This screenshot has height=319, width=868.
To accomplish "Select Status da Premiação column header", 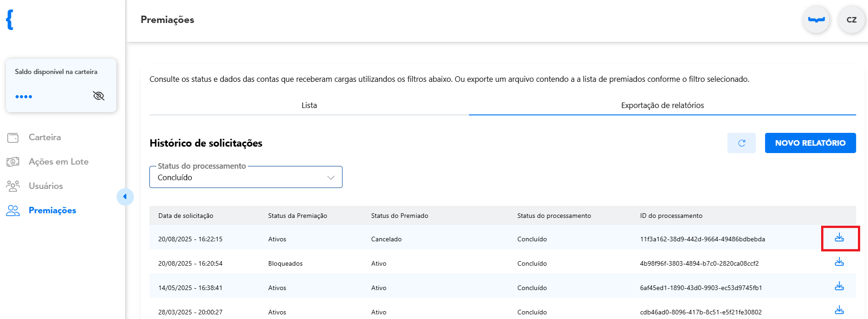I will tap(297, 216).
